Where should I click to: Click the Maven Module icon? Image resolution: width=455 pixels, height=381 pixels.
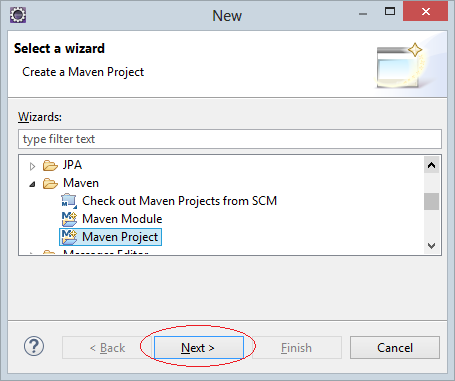click(x=69, y=219)
